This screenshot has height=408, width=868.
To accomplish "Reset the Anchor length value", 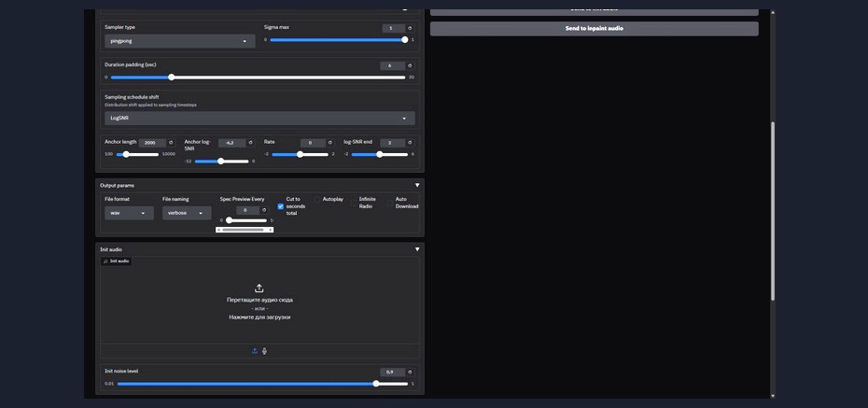I will point(171,142).
